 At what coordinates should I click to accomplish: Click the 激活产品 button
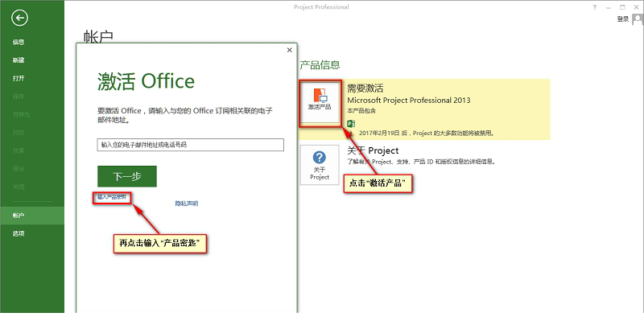point(320,101)
